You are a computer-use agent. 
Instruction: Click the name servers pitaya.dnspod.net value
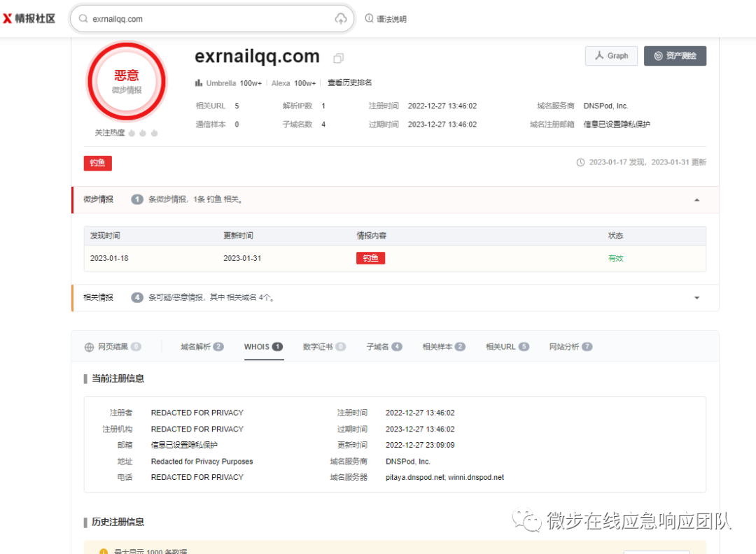click(444, 477)
